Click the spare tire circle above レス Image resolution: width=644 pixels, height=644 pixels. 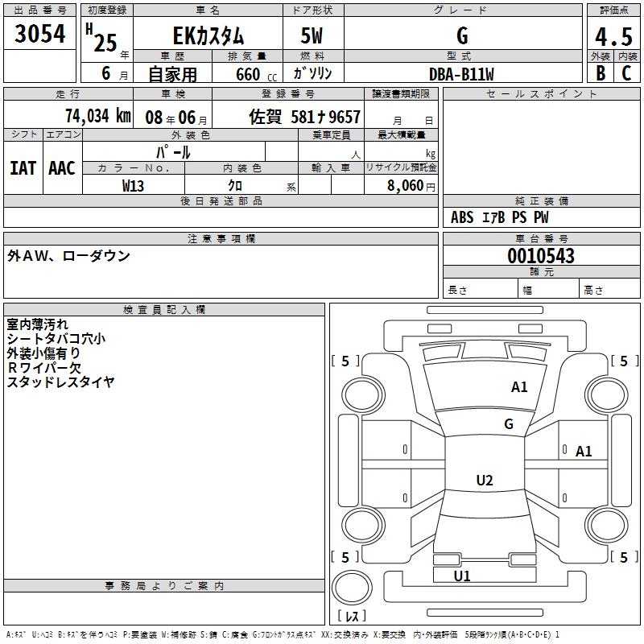coord(352,588)
